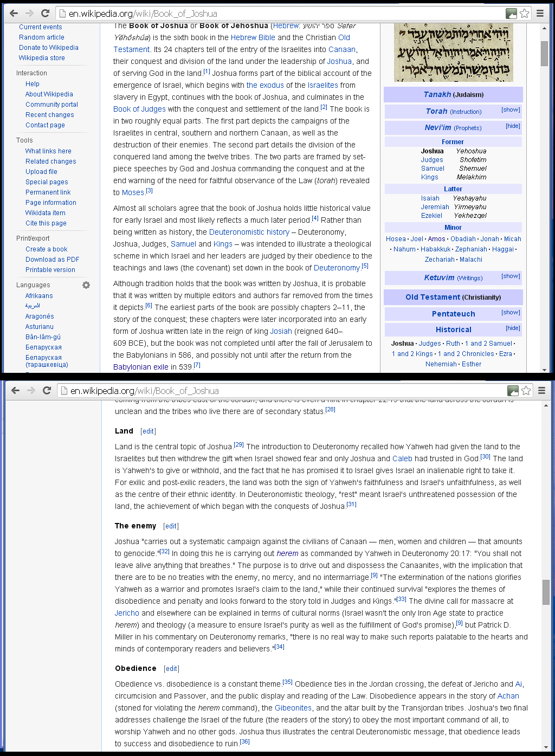This screenshot has height=756, width=555.
Task: Click Cite this page link
Action: 46,223
